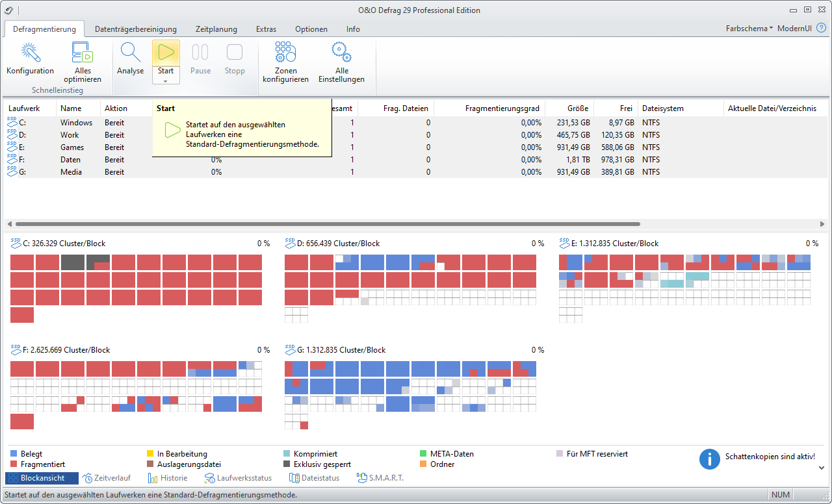This screenshot has width=832, height=504.
Task: Click scrollbar left arrow of drive list
Action: click(x=9, y=223)
